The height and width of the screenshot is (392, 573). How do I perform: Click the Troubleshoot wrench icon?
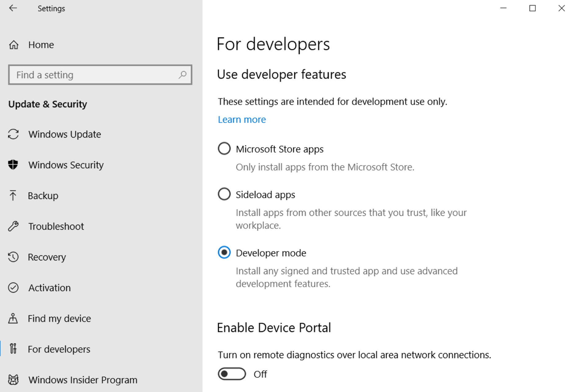point(13,226)
